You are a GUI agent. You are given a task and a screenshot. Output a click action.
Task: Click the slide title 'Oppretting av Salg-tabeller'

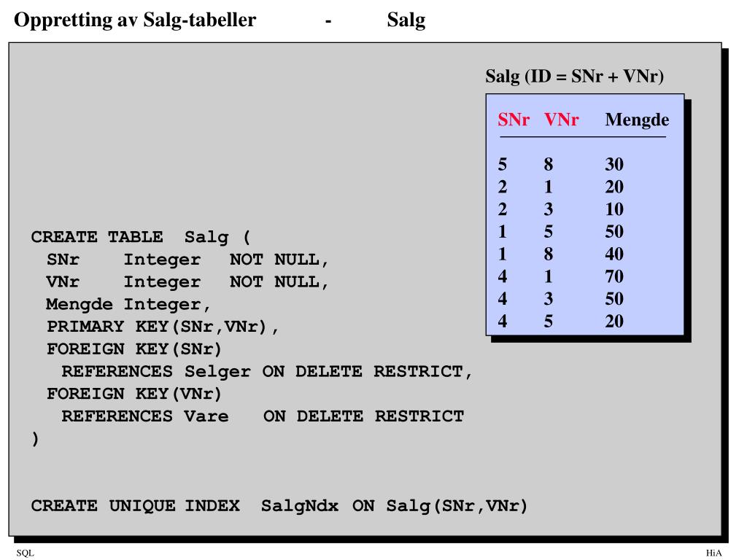point(135,20)
